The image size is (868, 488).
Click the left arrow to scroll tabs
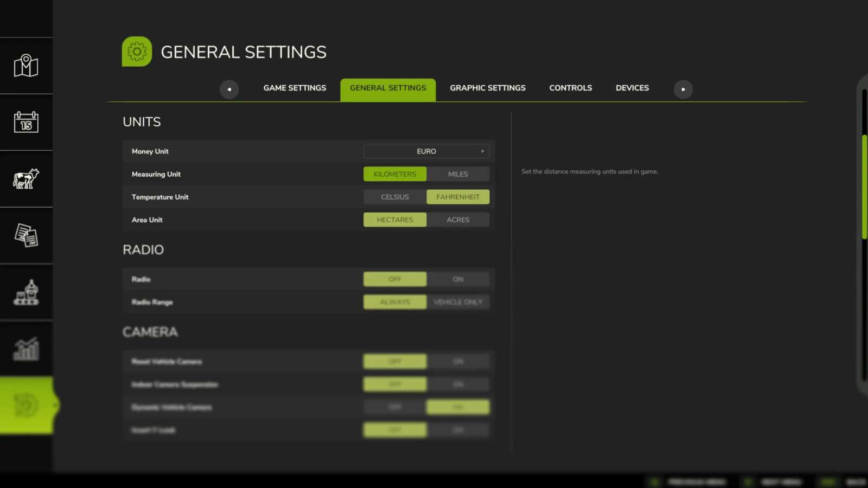coord(229,89)
